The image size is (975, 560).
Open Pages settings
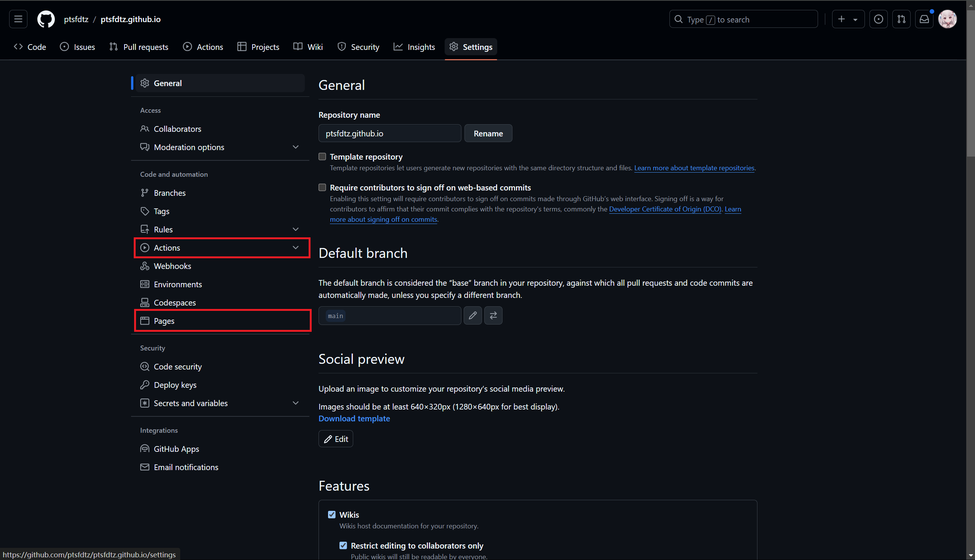tap(220, 321)
